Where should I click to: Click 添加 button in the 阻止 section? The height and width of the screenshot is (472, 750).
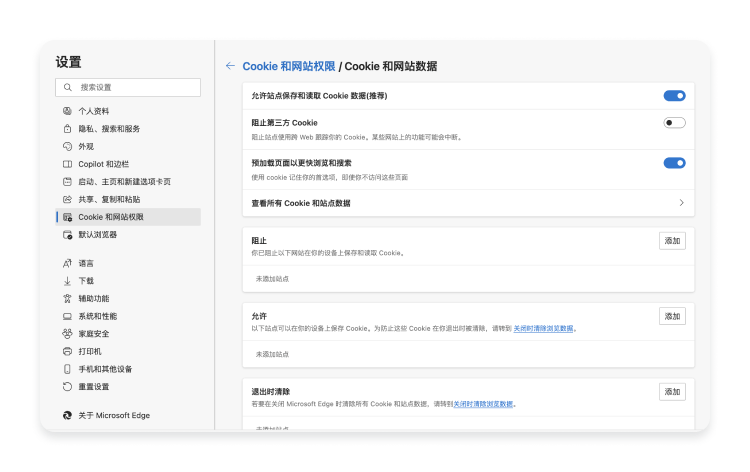(x=672, y=241)
